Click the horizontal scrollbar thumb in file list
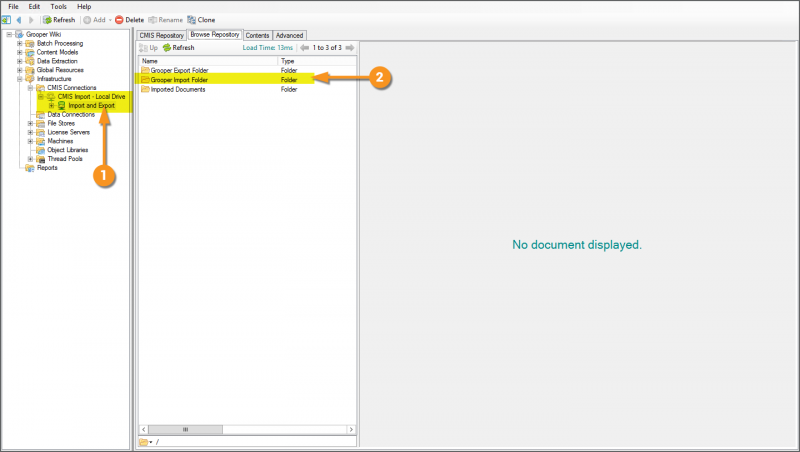 click(185, 430)
